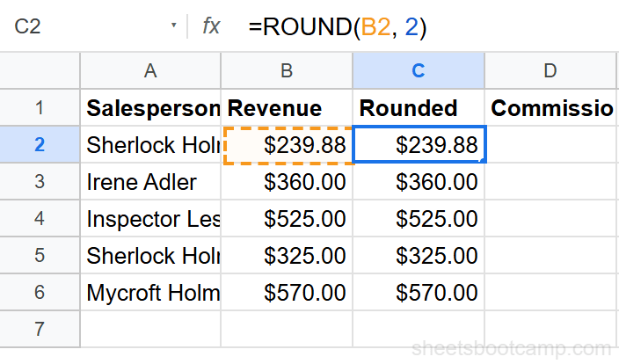Select row 1 header

click(40, 108)
